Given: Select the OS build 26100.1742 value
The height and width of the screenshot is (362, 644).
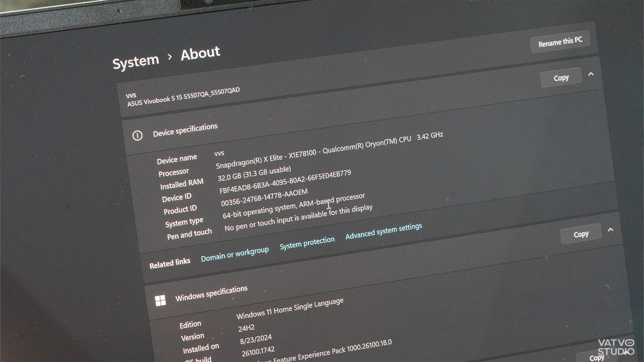Looking at the screenshot, I should tap(258, 351).
